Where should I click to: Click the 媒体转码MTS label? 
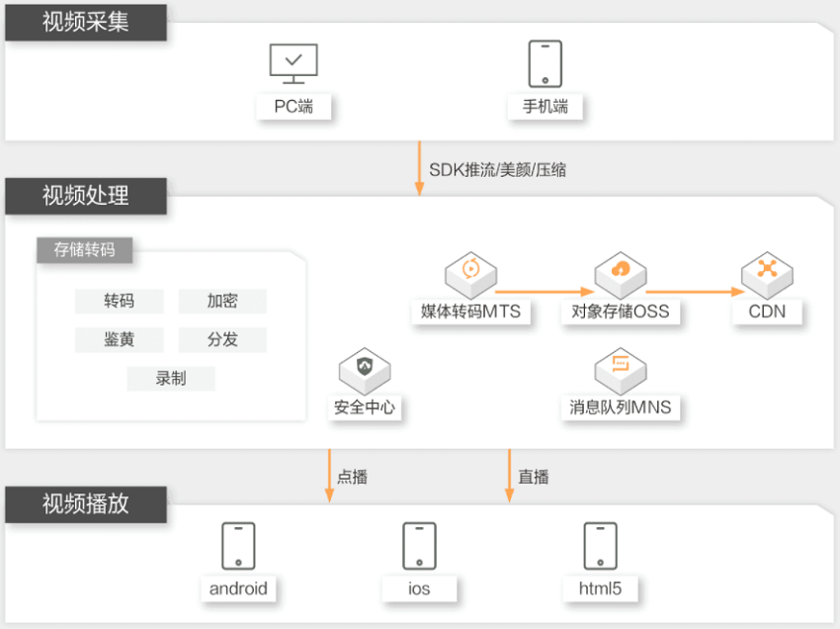pos(470,312)
